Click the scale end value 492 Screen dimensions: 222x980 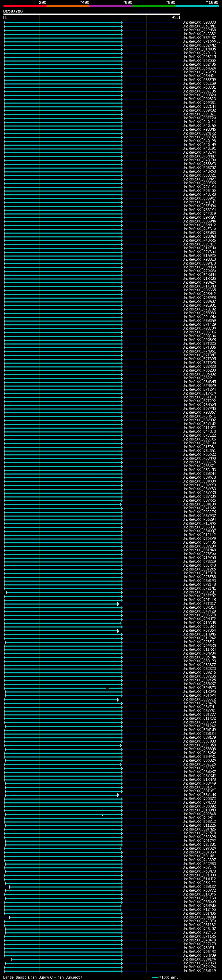175,17
